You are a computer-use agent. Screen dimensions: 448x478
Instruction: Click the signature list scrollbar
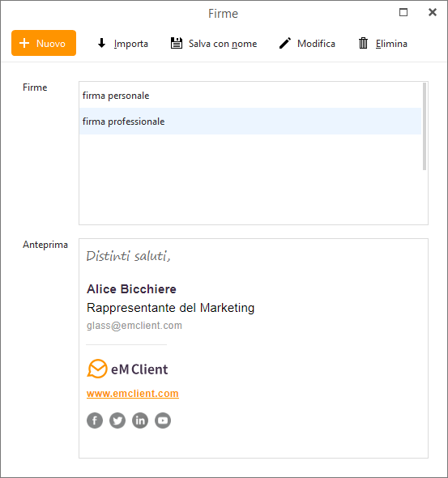(425, 126)
